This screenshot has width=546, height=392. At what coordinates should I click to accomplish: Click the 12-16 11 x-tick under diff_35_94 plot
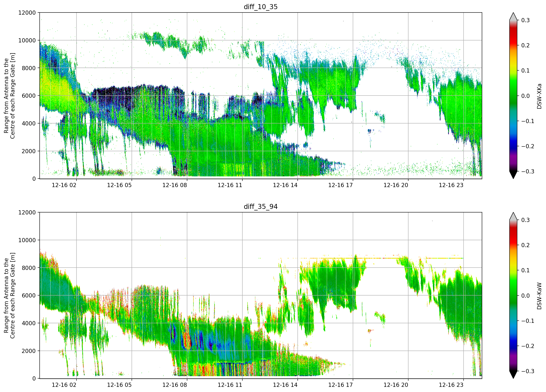pyautogui.click(x=230, y=385)
